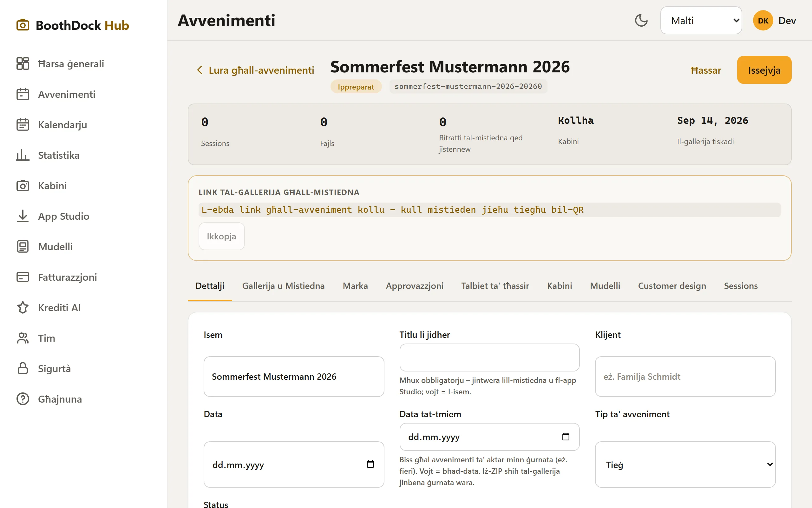Open the Customer design tab
Image resolution: width=812 pixels, height=508 pixels.
(672, 286)
